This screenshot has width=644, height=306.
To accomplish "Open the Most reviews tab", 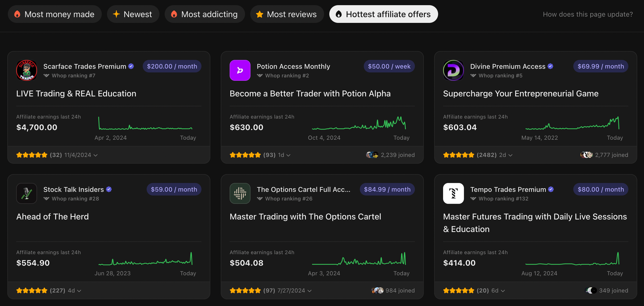I will 287,14.
